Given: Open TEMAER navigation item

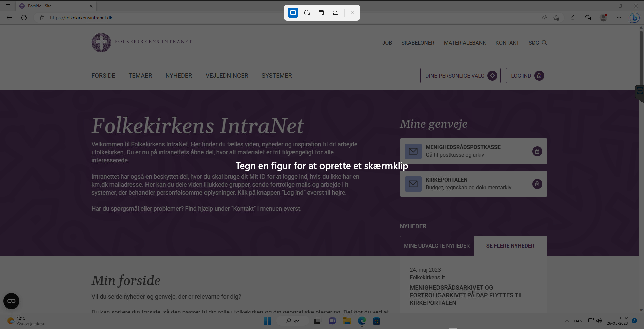Looking at the screenshot, I should click(x=140, y=76).
